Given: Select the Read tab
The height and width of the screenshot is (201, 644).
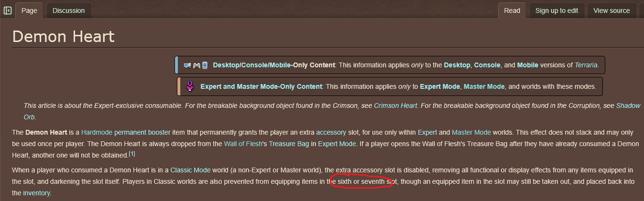Looking at the screenshot, I should pyautogui.click(x=512, y=11).
